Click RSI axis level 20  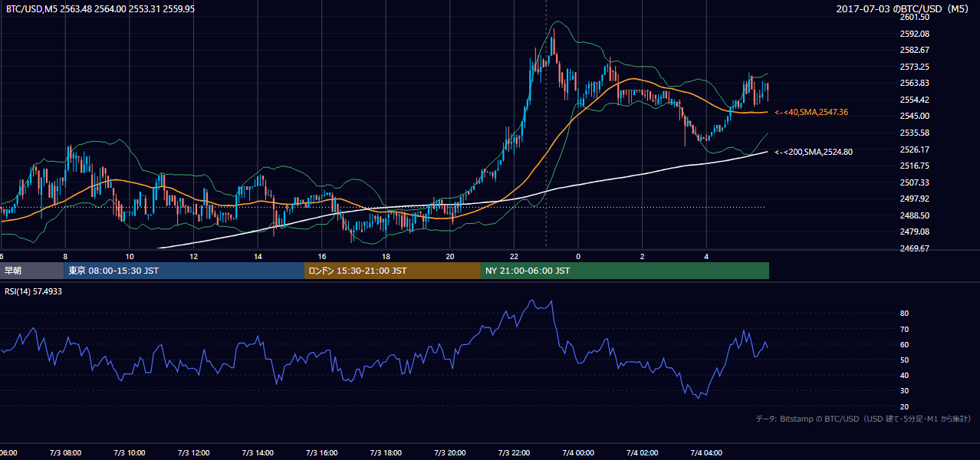tap(904, 406)
